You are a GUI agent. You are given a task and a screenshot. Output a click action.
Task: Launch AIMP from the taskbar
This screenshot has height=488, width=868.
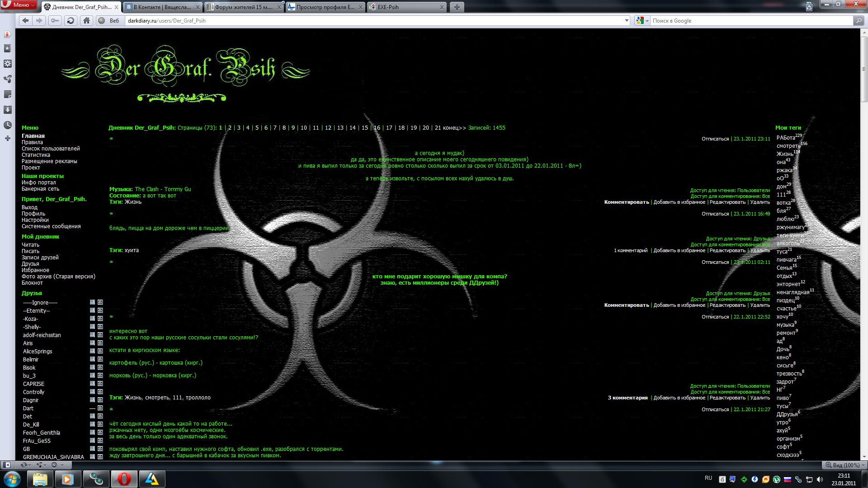coord(151,479)
